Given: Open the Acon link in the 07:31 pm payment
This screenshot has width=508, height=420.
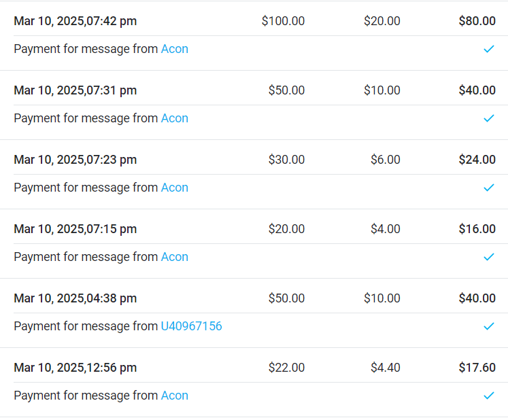Looking at the screenshot, I should coord(174,118).
